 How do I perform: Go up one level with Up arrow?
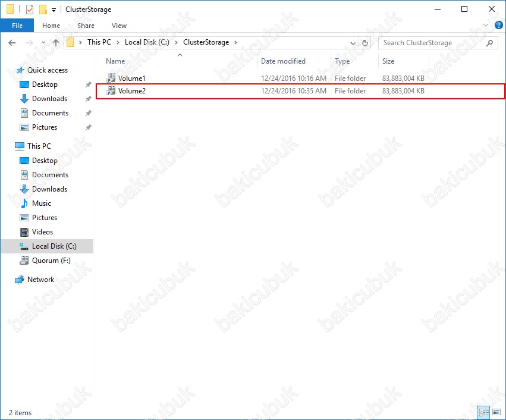pos(56,43)
